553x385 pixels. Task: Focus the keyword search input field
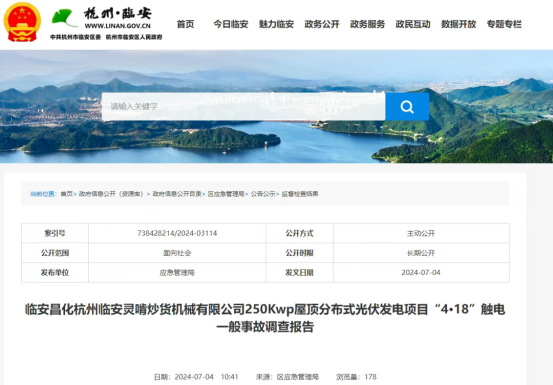click(243, 106)
